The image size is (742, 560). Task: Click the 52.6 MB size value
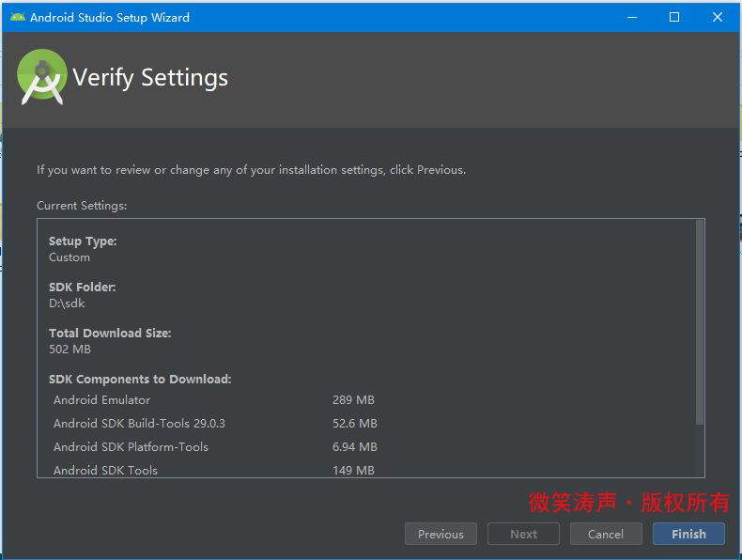coord(354,423)
